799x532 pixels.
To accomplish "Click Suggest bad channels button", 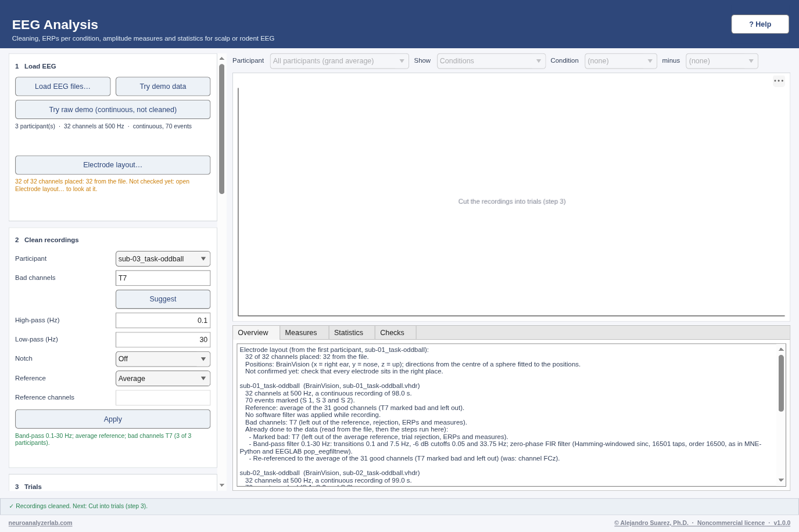I will 163,299.
